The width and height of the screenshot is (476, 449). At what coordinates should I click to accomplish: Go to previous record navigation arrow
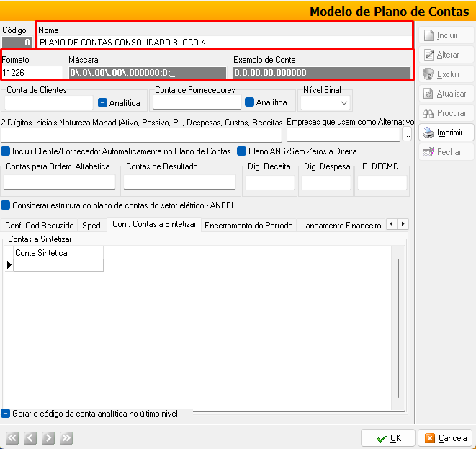(30, 437)
